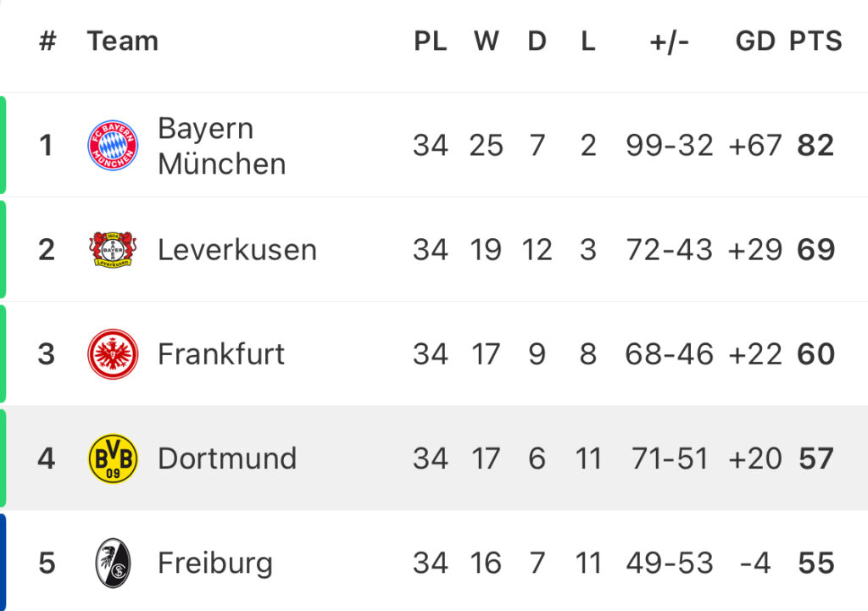Select the Dortmund team name
This screenshot has height=611, width=868.
pos(227,458)
